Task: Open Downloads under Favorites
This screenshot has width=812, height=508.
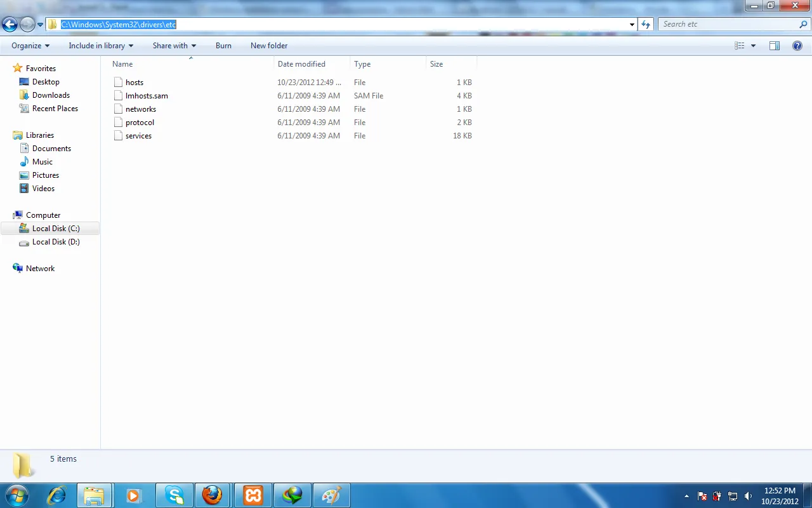Action: click(51, 95)
